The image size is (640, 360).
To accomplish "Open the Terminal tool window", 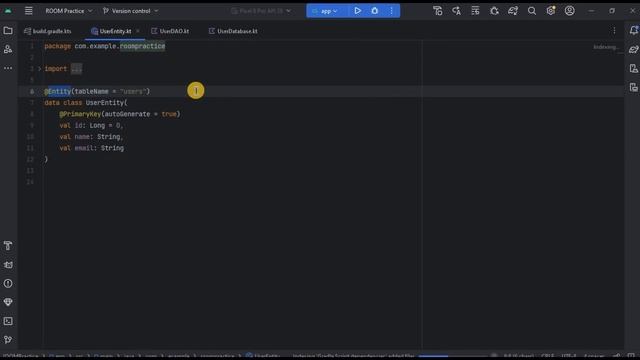I will point(8,321).
